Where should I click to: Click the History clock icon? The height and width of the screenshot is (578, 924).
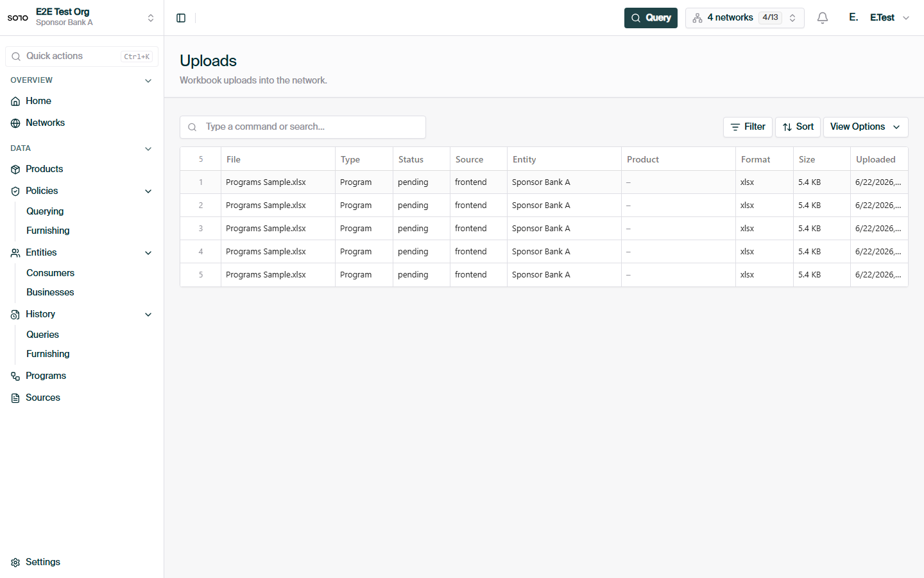point(15,315)
